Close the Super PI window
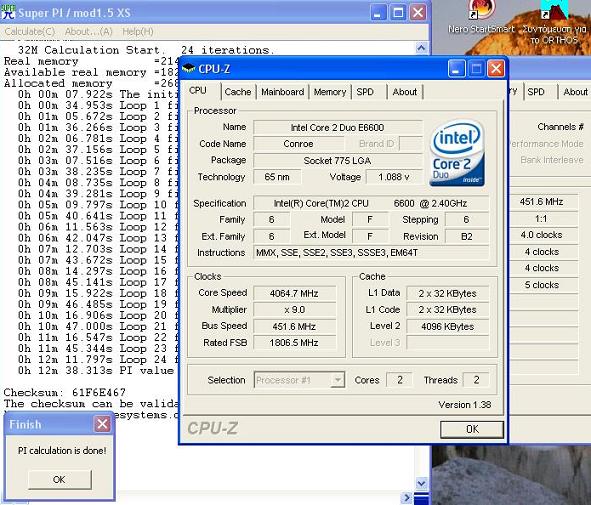 pyautogui.click(x=418, y=13)
